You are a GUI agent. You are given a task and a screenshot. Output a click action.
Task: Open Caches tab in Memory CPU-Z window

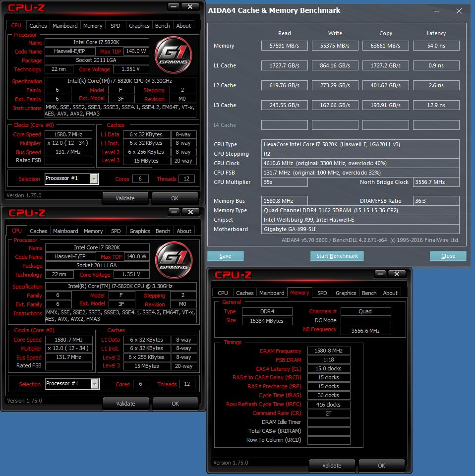point(244,293)
